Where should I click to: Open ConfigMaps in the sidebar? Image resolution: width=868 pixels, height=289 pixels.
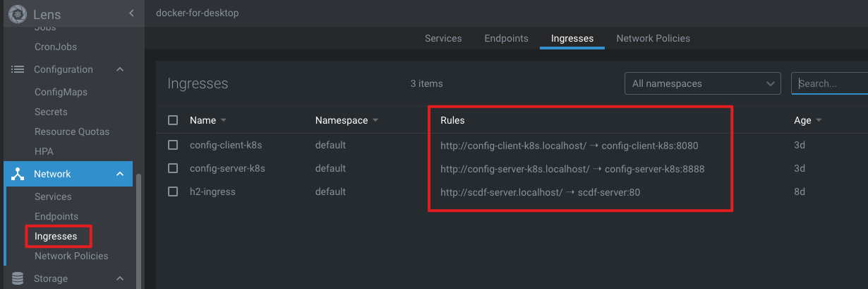point(61,92)
